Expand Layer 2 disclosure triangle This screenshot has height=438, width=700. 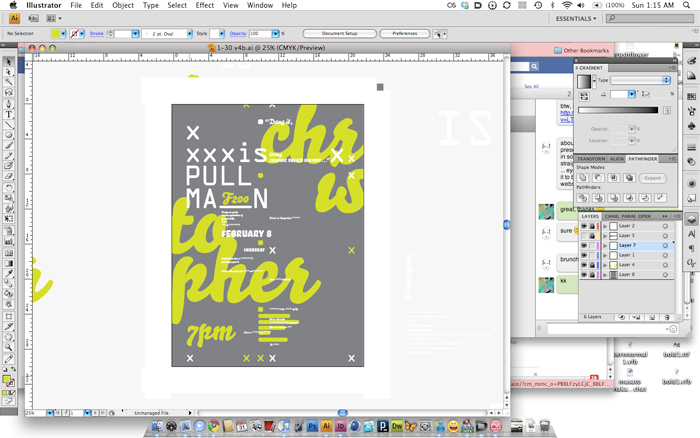pyautogui.click(x=605, y=226)
